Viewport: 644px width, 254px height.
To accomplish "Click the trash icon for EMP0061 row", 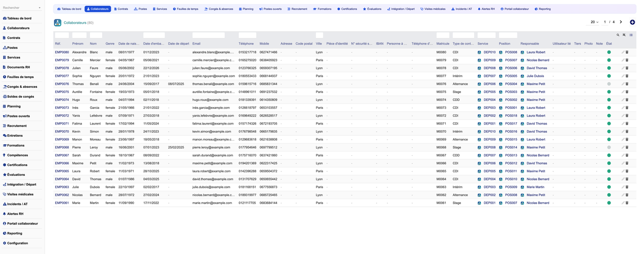I will 627,203.
